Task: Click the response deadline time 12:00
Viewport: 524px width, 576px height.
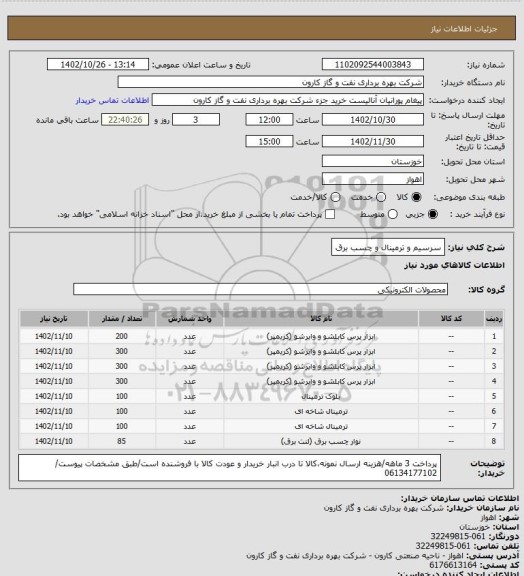Action: (269, 120)
